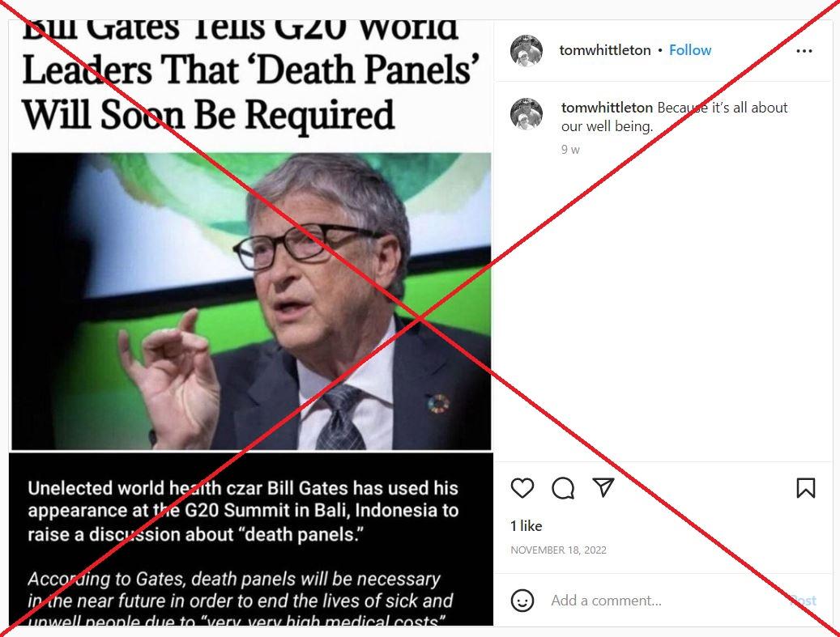
Task: View who liked via "1 like"
Action: tap(526, 526)
